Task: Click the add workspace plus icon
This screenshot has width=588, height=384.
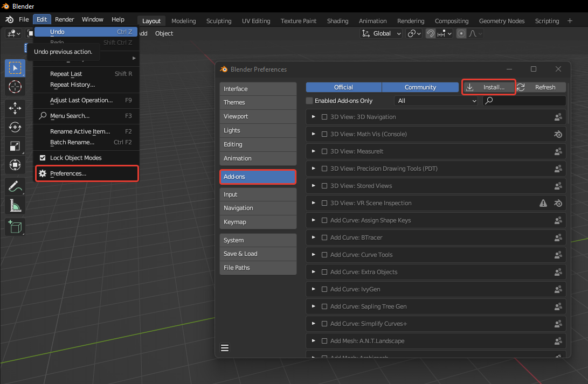Action: (570, 21)
